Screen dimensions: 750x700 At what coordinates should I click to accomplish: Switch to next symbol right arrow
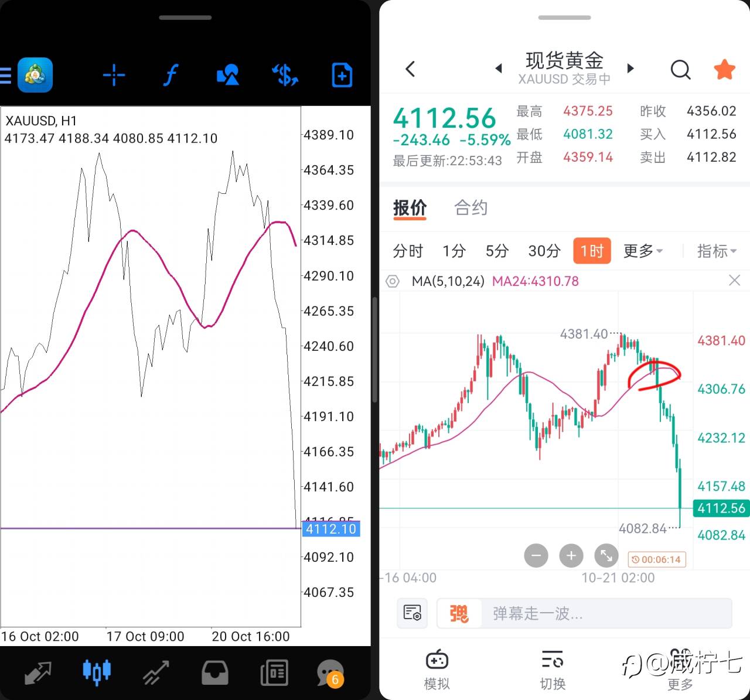pyautogui.click(x=630, y=69)
